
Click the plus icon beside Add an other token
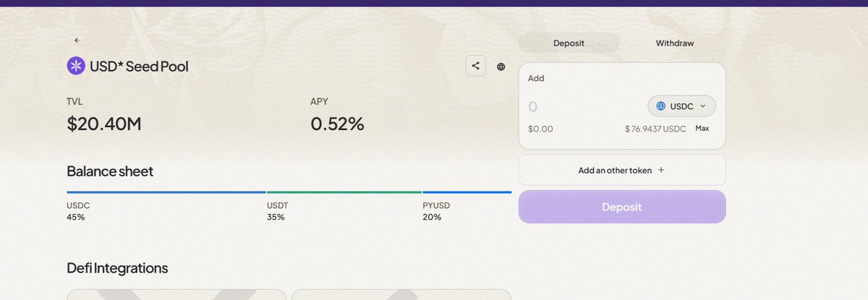coord(661,170)
